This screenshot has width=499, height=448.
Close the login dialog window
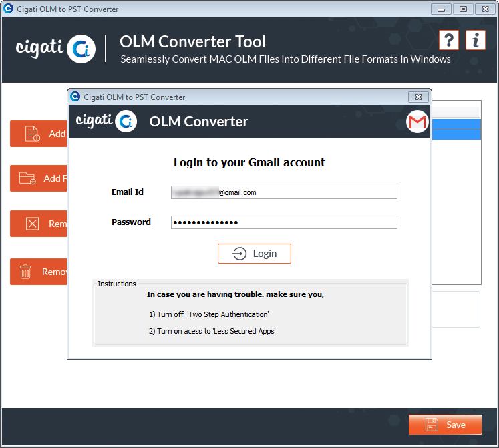click(418, 97)
